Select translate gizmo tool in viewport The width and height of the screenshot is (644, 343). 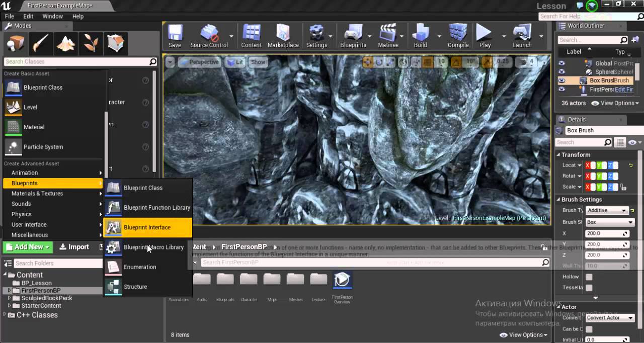[368, 62]
